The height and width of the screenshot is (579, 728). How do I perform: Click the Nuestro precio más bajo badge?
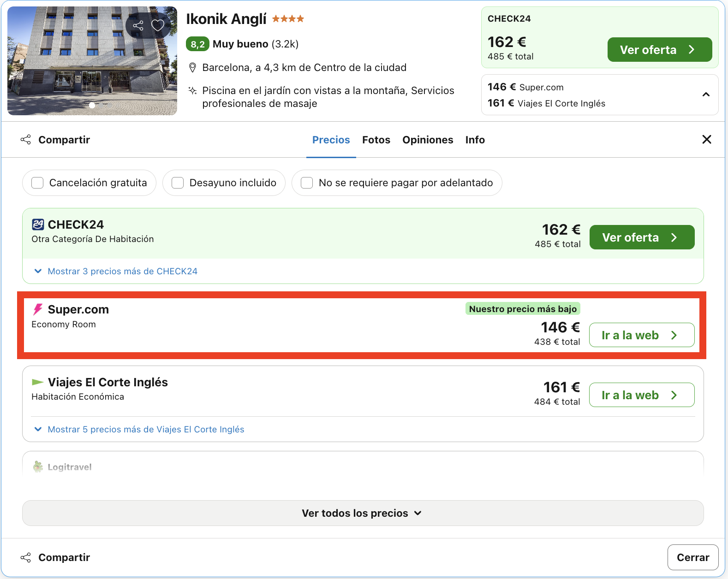[523, 309]
